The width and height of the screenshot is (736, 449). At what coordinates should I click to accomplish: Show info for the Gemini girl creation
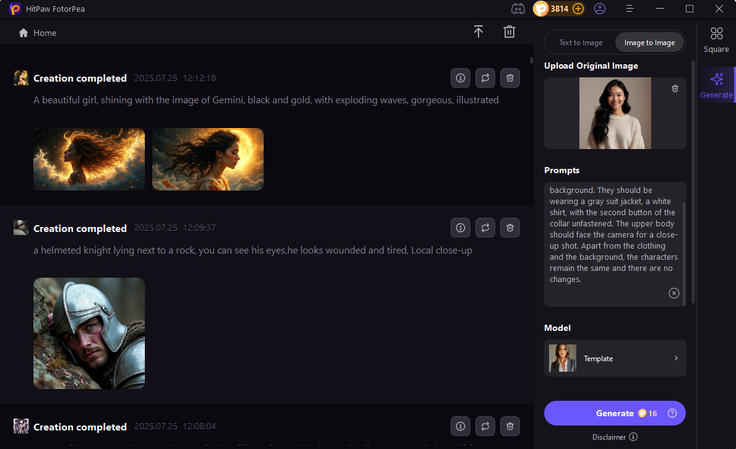click(460, 78)
